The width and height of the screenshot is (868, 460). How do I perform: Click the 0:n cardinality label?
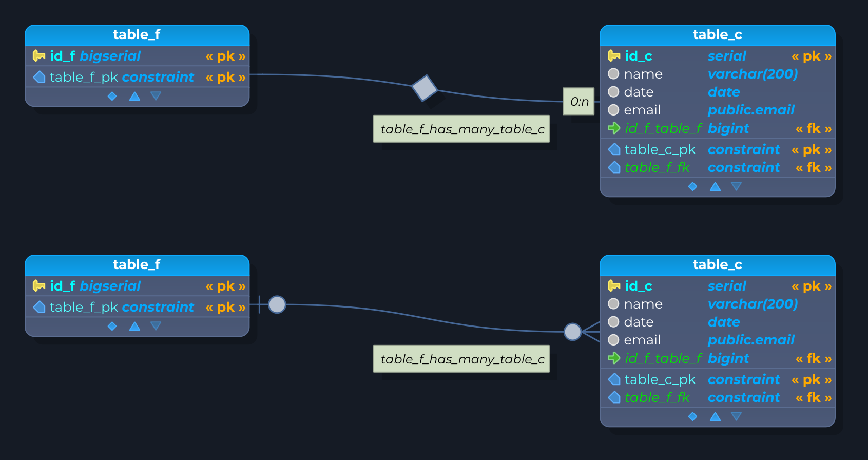click(579, 101)
